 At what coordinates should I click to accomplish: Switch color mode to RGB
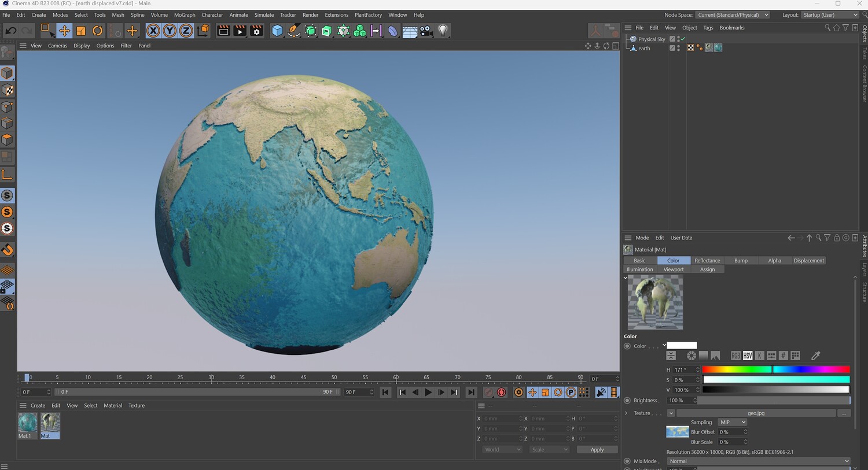point(735,356)
